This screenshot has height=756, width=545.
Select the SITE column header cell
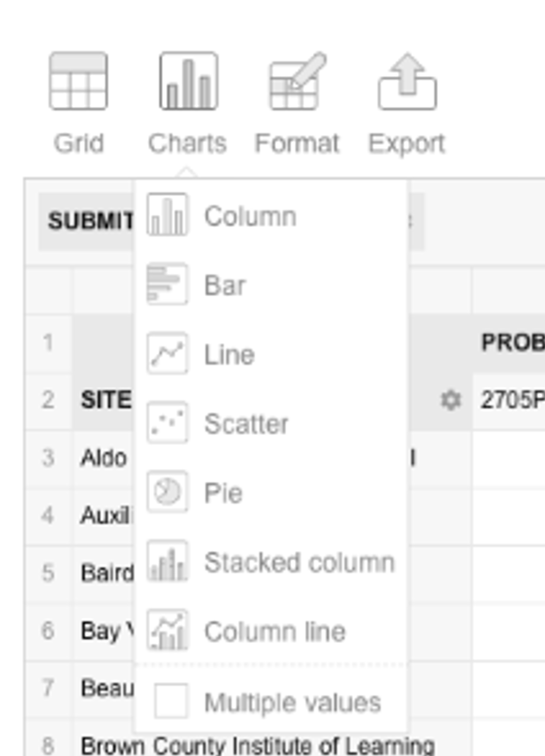(x=104, y=400)
